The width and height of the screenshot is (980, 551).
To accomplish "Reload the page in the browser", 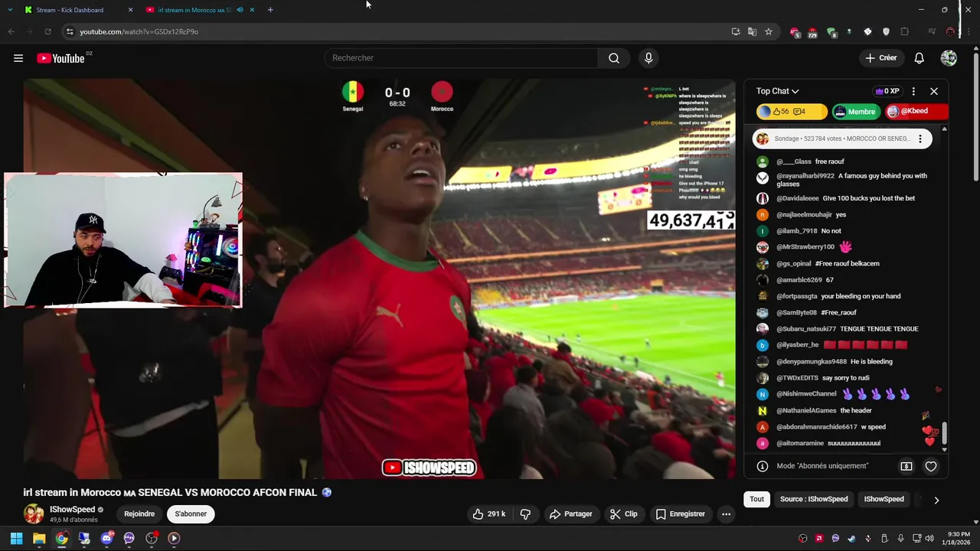I will click(47, 31).
